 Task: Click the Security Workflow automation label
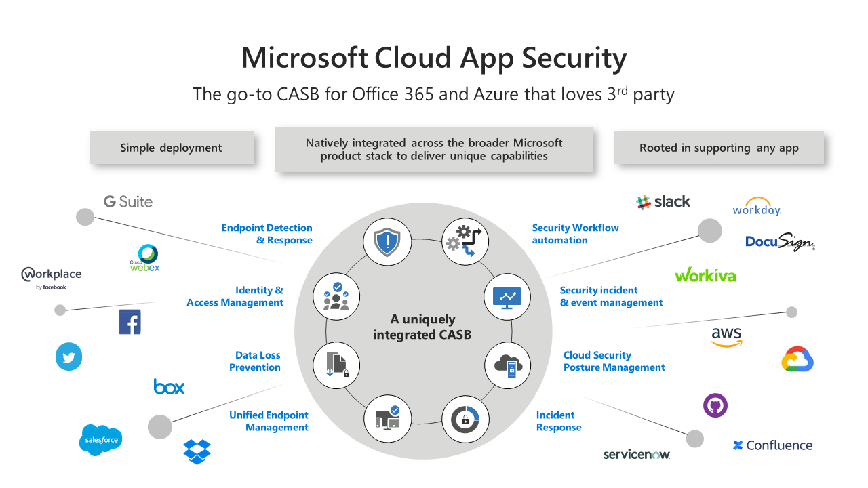tap(575, 234)
